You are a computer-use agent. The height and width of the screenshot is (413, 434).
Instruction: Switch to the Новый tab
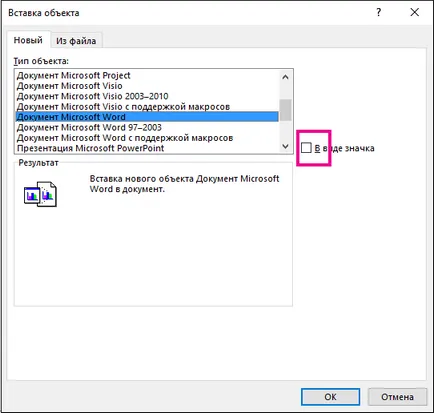click(28, 40)
